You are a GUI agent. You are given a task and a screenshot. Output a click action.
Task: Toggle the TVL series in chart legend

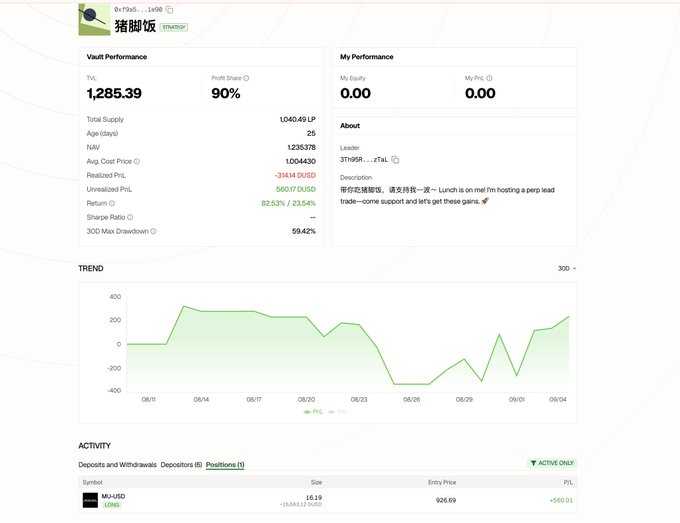point(337,412)
